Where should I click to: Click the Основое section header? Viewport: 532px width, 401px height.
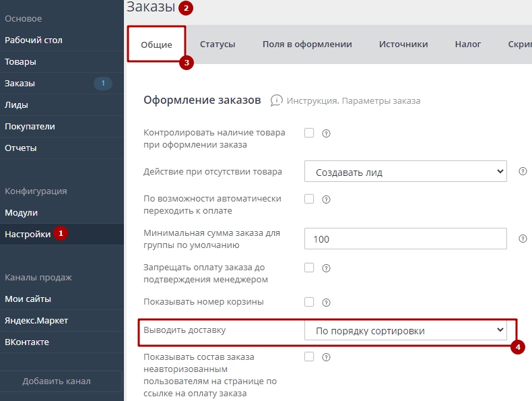point(24,19)
